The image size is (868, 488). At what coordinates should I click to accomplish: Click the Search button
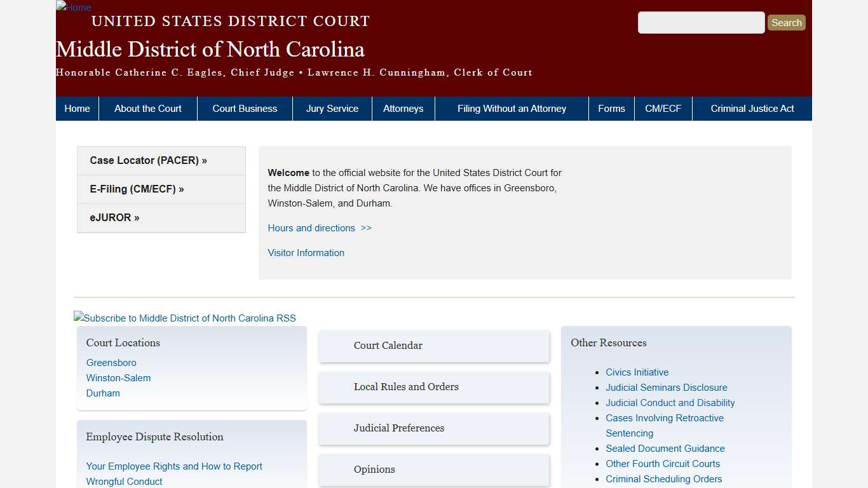tap(786, 22)
